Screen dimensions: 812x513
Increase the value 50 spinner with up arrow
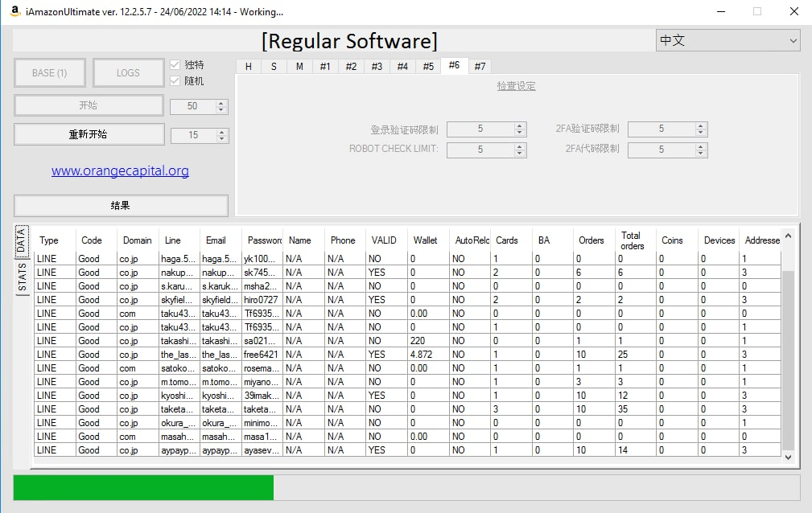coord(222,103)
